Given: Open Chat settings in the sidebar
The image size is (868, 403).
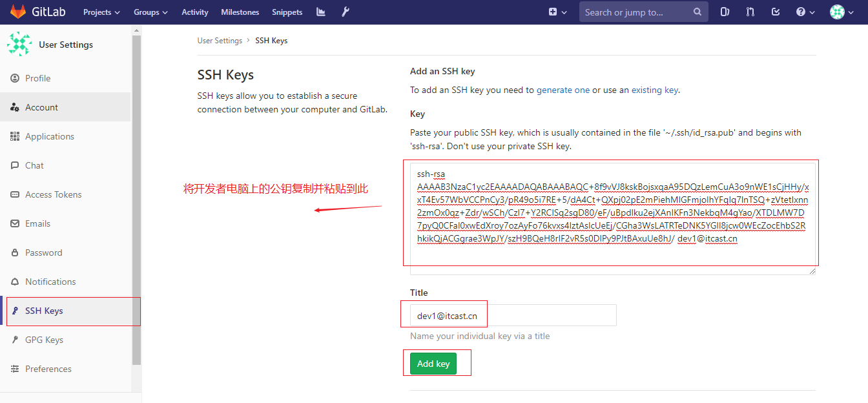Looking at the screenshot, I should [x=65, y=165].
